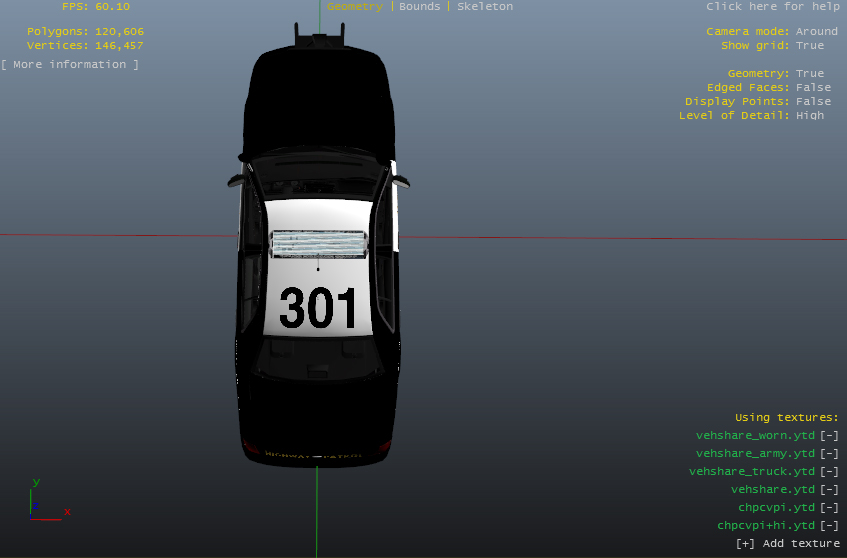Remove the vehshare_army.ytd texture with [-]
This screenshot has height=558, width=847.
[828, 453]
